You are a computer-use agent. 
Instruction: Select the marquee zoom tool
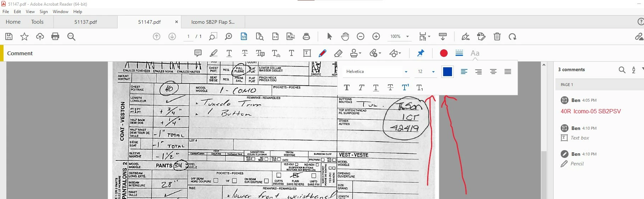[x=213, y=36]
